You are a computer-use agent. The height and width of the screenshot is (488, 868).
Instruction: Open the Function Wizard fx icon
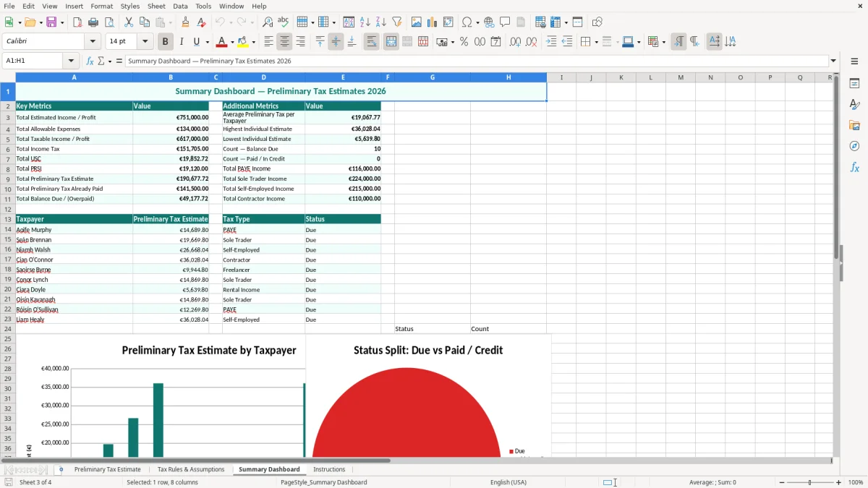pos(90,61)
